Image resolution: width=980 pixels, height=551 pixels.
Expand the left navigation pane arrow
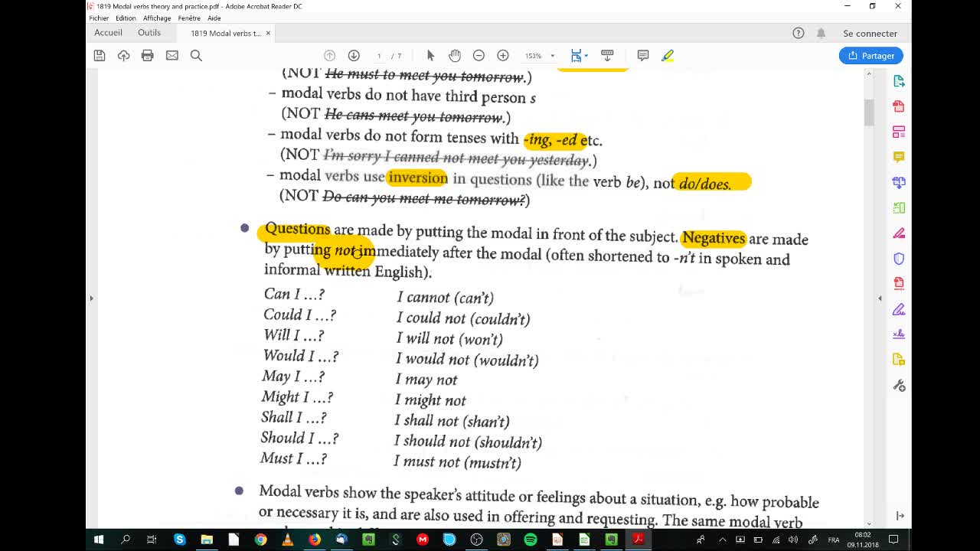point(91,298)
